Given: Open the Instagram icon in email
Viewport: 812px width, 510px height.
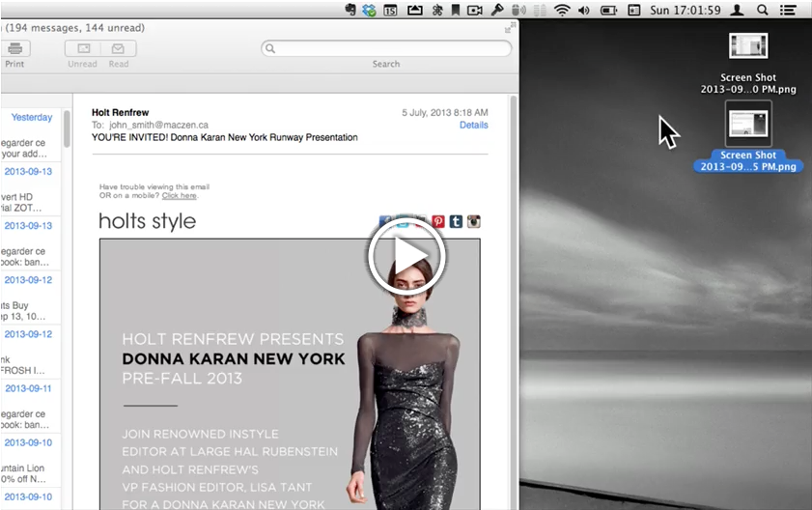Looking at the screenshot, I should (474, 222).
